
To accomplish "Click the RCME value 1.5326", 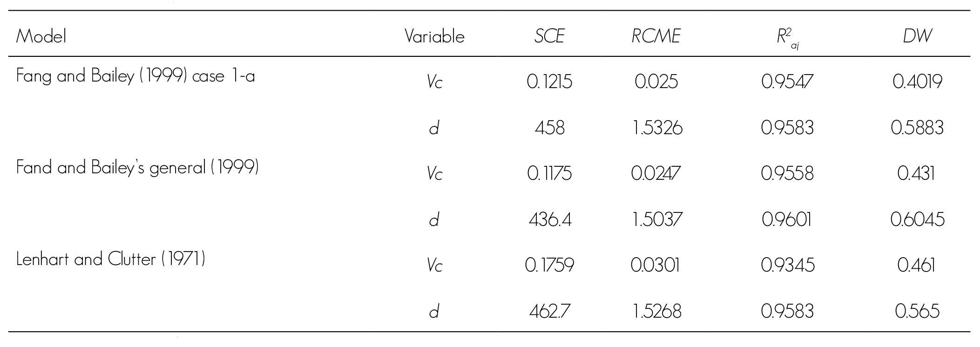I will (657, 128).
